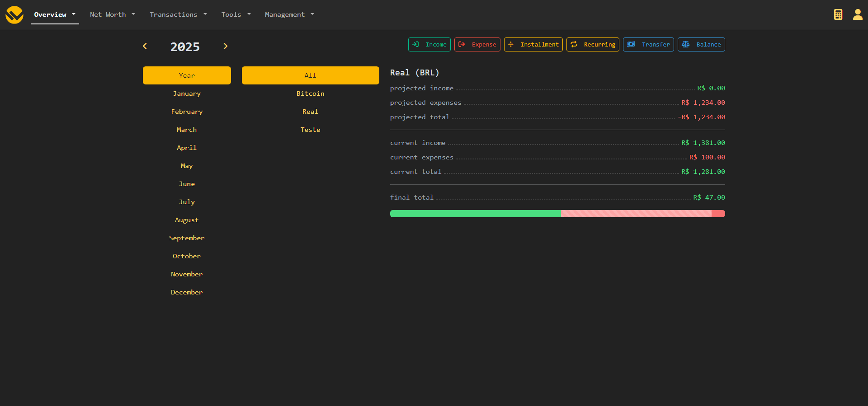Go to previous year with left chevron
The image size is (868, 406).
tap(145, 46)
